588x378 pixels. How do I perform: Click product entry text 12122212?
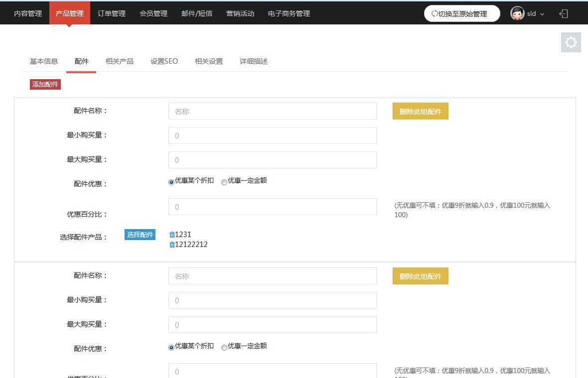(191, 245)
